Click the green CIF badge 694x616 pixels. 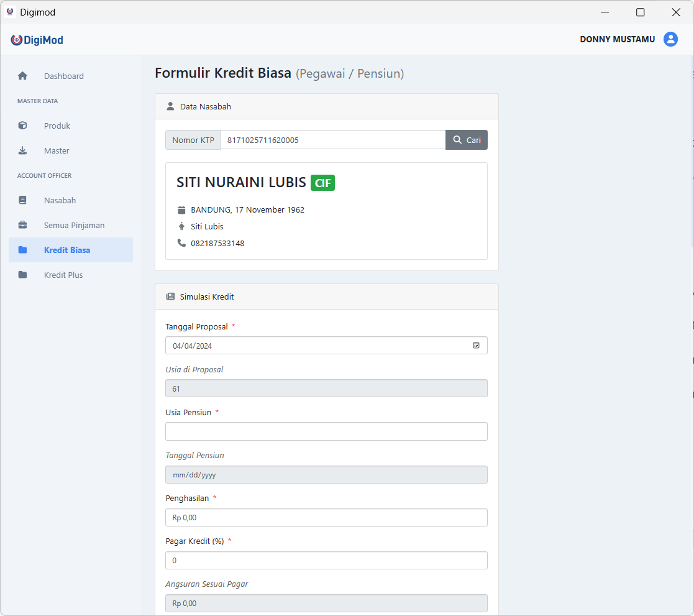(x=322, y=183)
